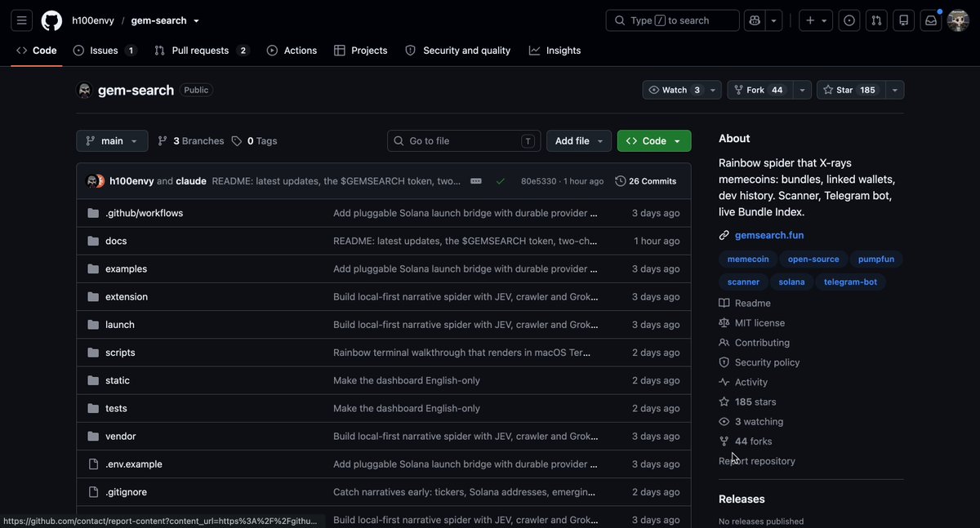This screenshot has height=528, width=980.
Task: Click the file icon for .gitignore
Action: [93, 492]
